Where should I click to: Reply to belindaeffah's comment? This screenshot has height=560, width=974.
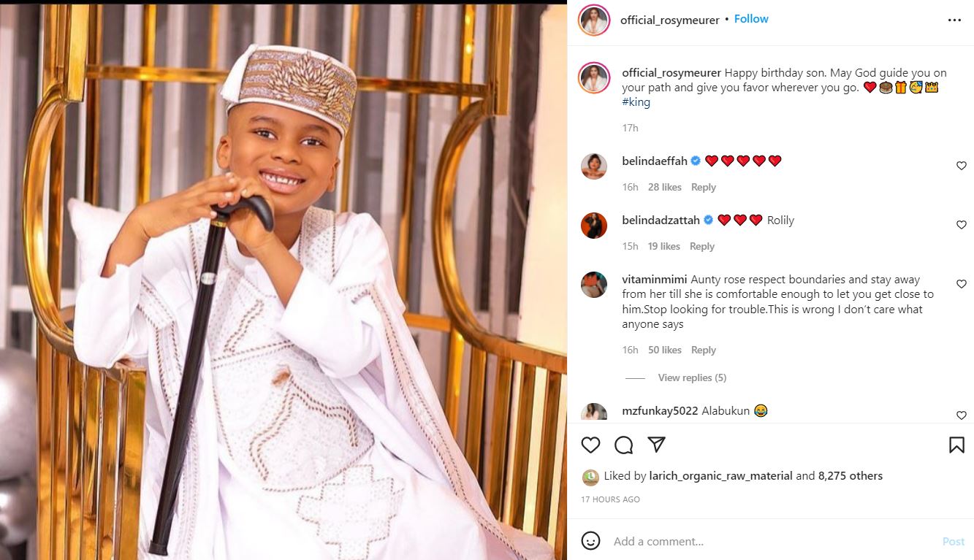pos(703,188)
